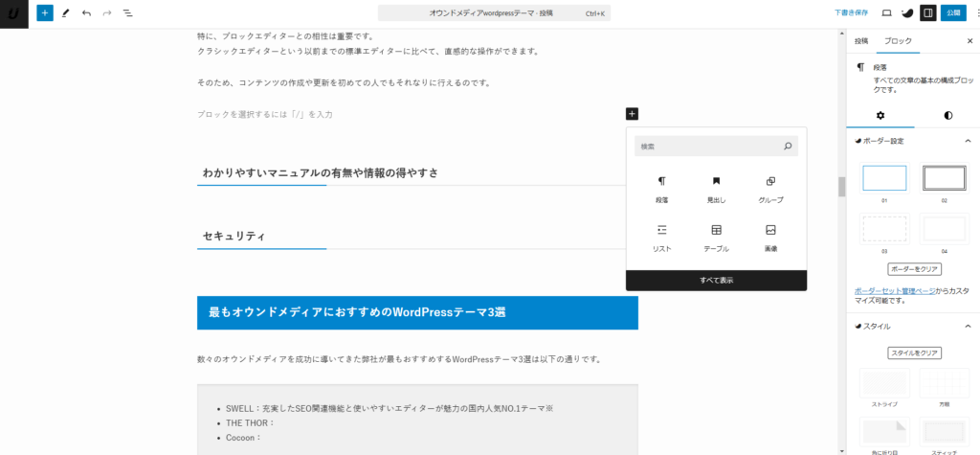Undo the last edit
980x455 pixels.
(86, 12)
